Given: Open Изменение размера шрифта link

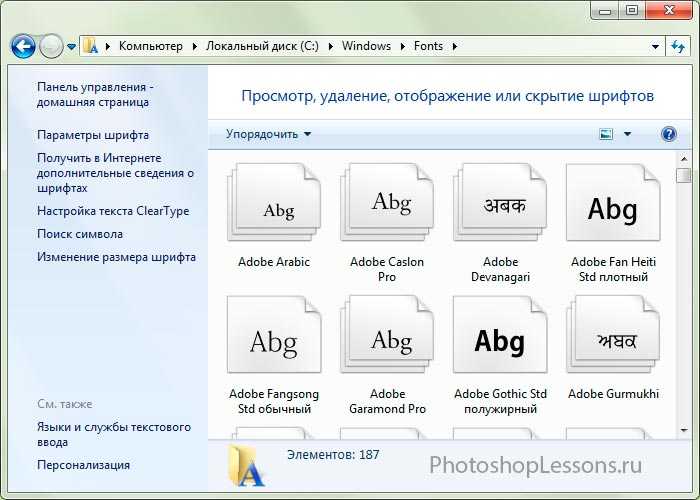Looking at the screenshot, I should pyautogui.click(x=116, y=257).
